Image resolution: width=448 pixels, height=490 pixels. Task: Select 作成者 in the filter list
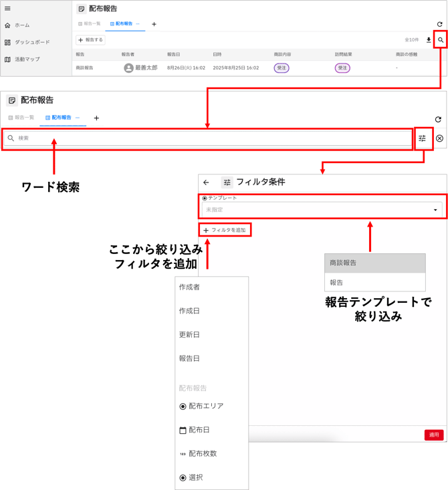[189, 287]
